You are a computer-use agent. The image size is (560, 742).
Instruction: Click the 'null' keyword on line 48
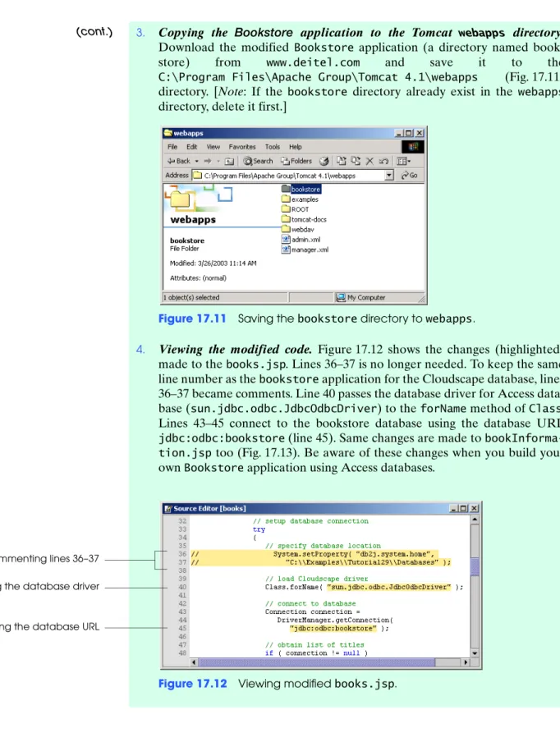(351, 653)
